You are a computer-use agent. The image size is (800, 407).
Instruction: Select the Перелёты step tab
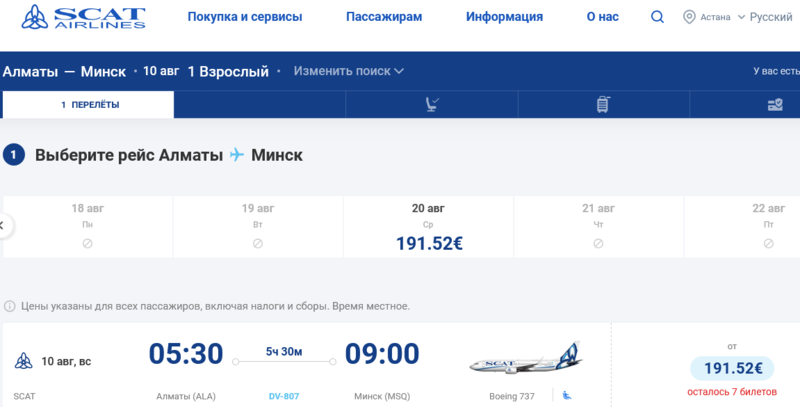point(89,104)
